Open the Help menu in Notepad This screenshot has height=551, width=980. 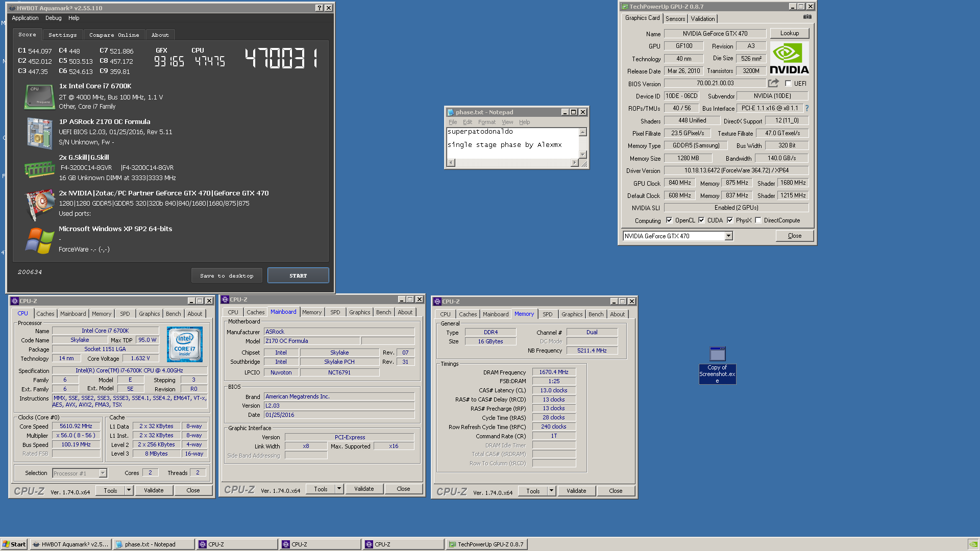524,122
